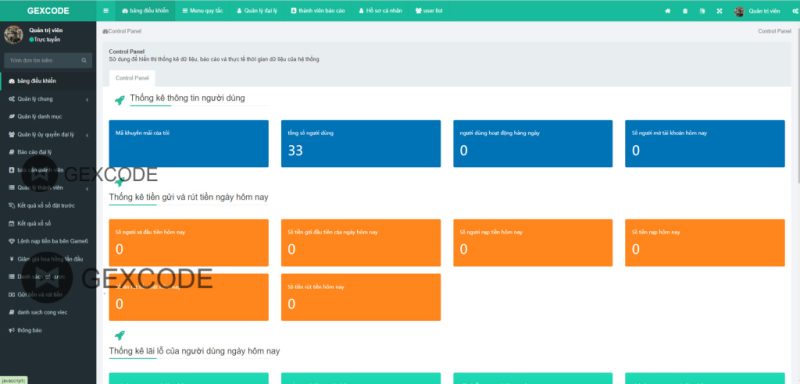The image size is (800, 384).
Task: Toggle fullscreen with the arrows icon
Action: point(719,11)
